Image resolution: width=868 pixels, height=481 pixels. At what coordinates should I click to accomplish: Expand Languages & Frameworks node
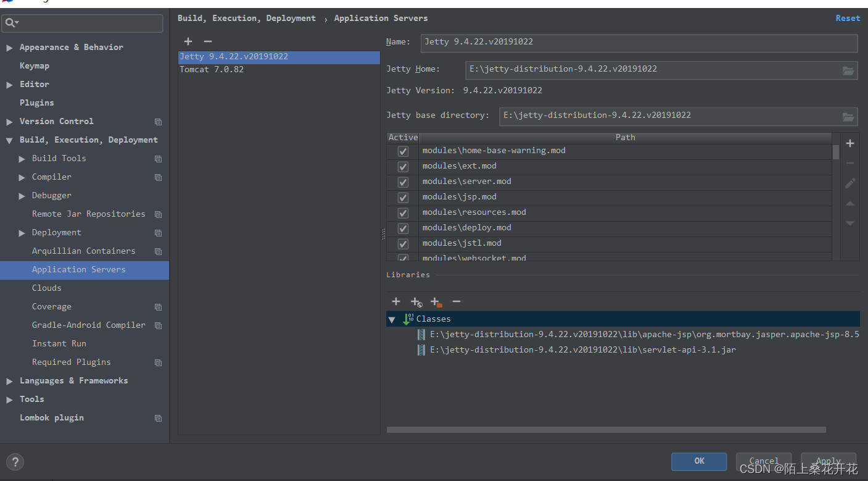coord(9,381)
